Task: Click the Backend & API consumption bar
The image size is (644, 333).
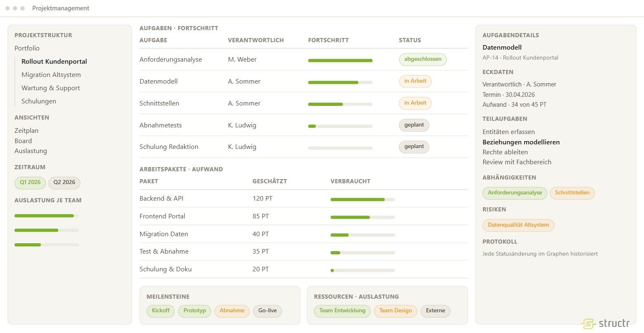Action: [x=363, y=199]
